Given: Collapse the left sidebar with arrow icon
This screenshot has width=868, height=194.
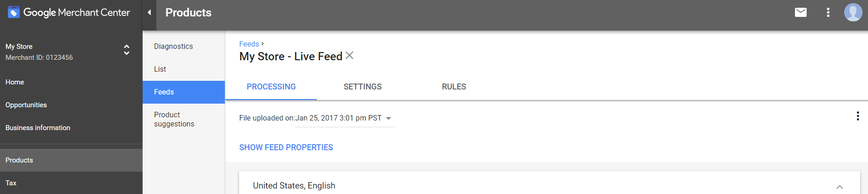Looking at the screenshot, I should click(149, 12).
